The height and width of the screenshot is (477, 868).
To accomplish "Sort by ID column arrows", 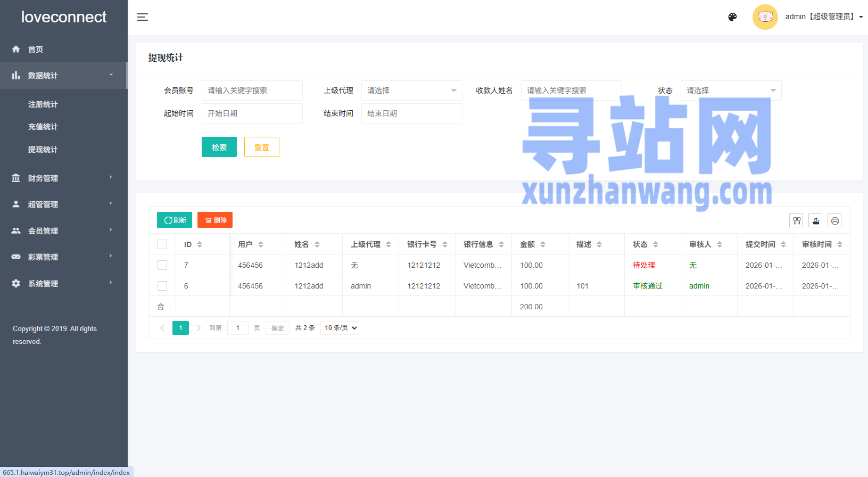I will point(200,244).
